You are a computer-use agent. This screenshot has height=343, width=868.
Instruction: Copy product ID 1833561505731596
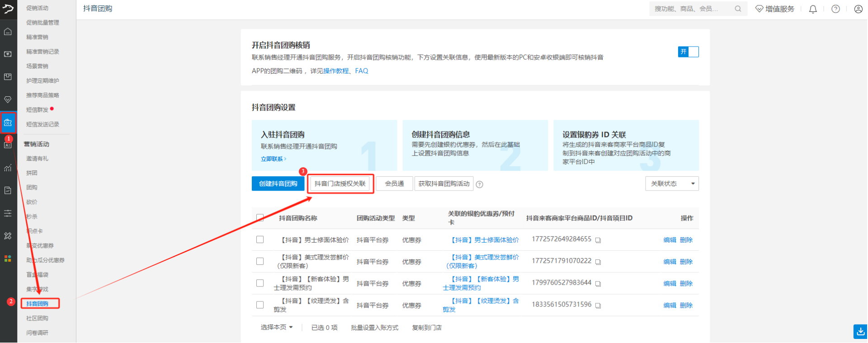[x=598, y=306]
